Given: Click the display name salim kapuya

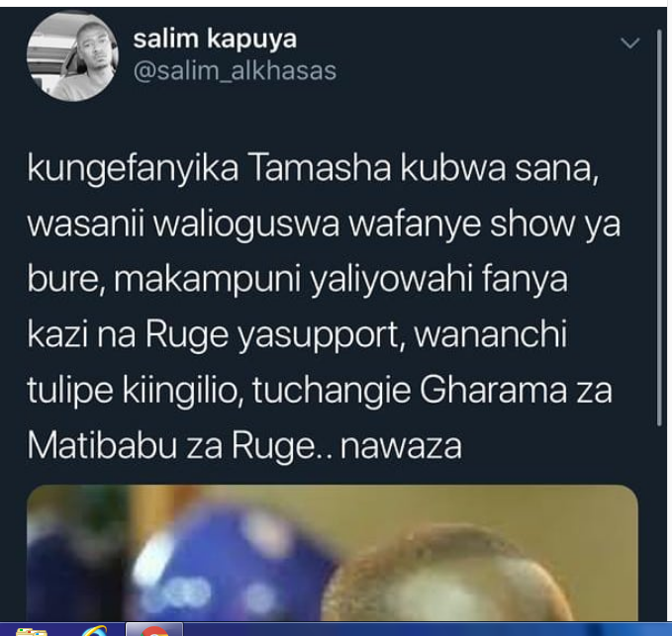Looking at the screenshot, I should [x=215, y=40].
